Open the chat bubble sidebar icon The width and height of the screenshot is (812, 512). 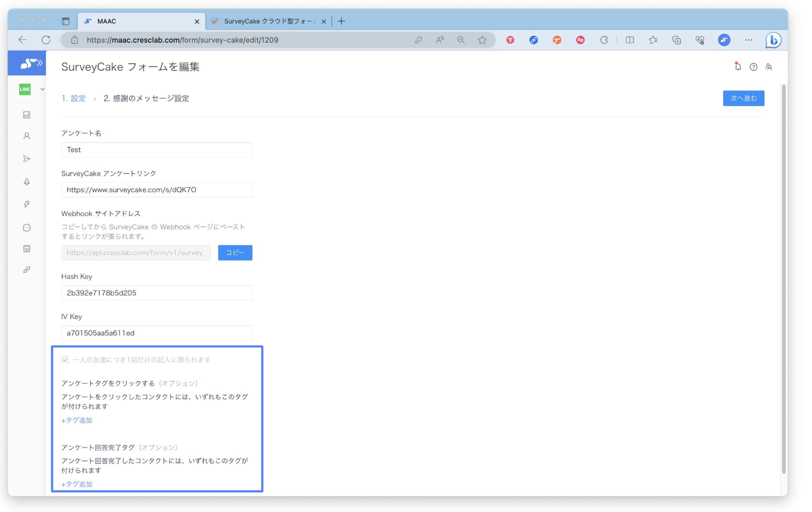[x=27, y=228]
